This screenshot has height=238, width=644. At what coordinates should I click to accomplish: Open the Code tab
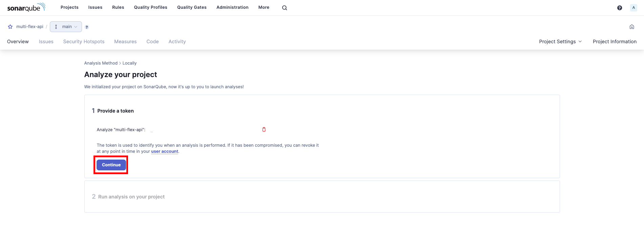click(152, 42)
